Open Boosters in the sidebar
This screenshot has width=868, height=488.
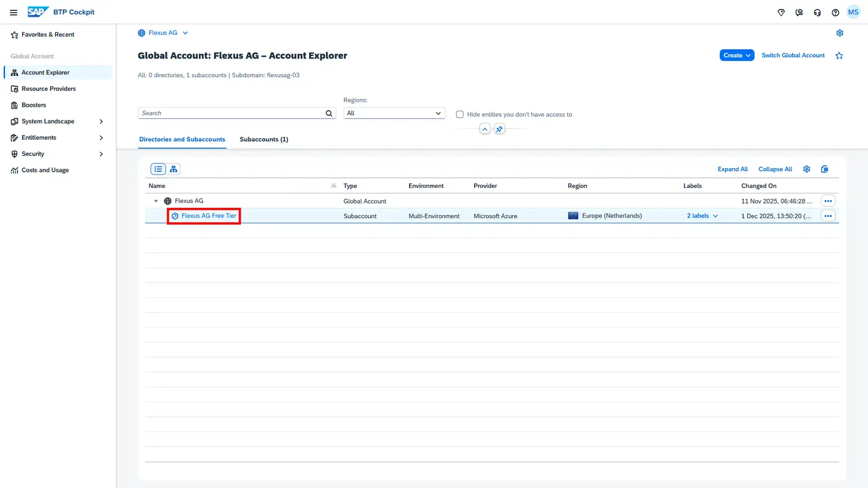pyautogui.click(x=34, y=105)
